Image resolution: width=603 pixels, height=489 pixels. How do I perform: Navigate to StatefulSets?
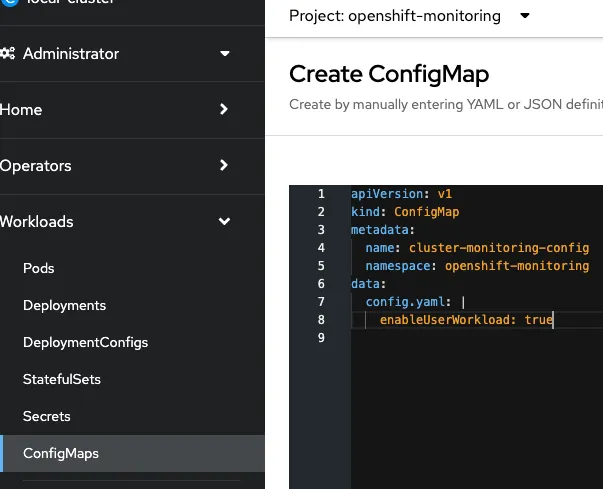pyautogui.click(x=62, y=380)
